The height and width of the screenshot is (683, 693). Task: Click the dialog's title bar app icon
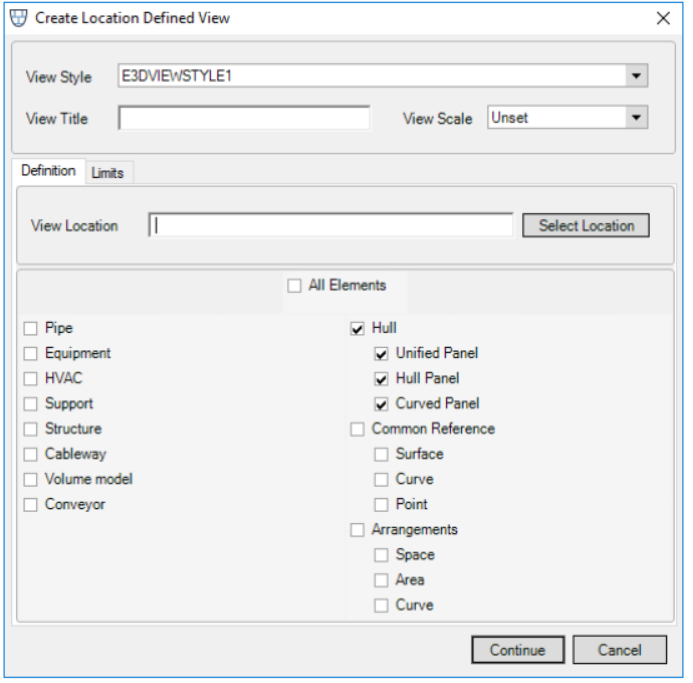point(18,18)
